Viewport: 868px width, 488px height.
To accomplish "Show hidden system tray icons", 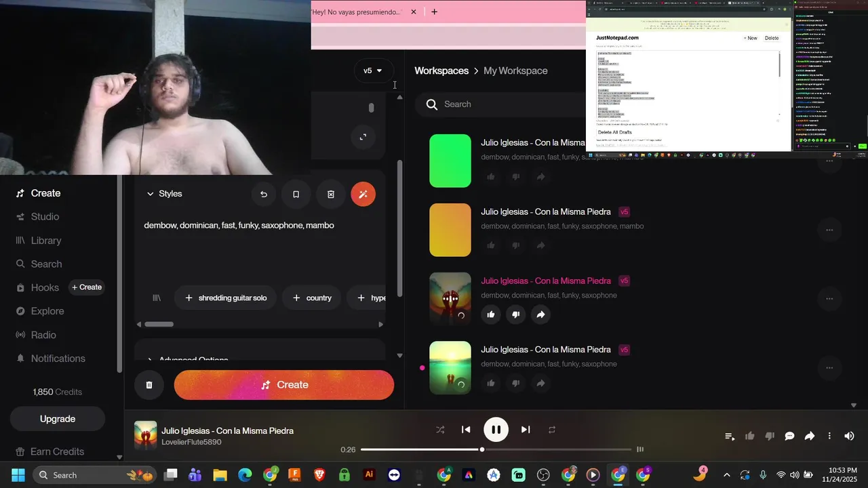I will click(727, 475).
